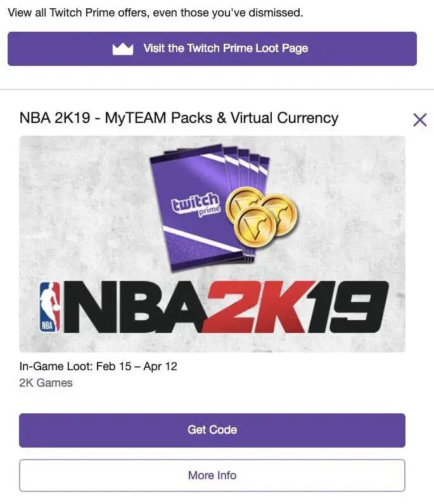Click the word dismissed in the header text

(274, 13)
